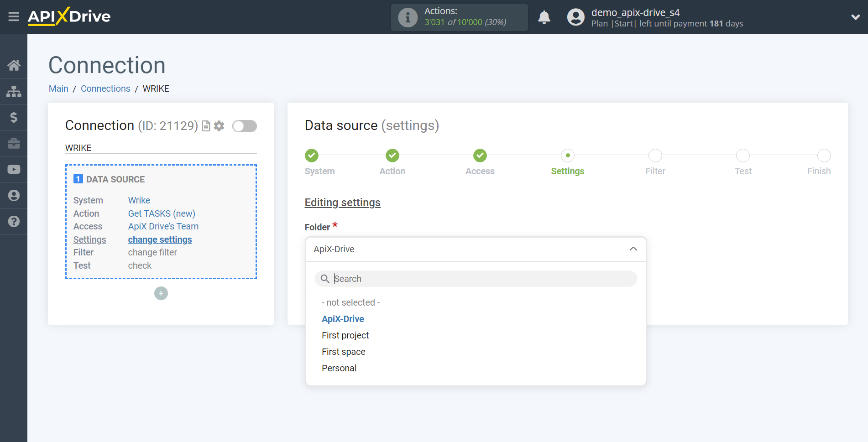Screen dimensions: 868x442
Task: Open the connection notes document icon
Action: click(x=206, y=126)
